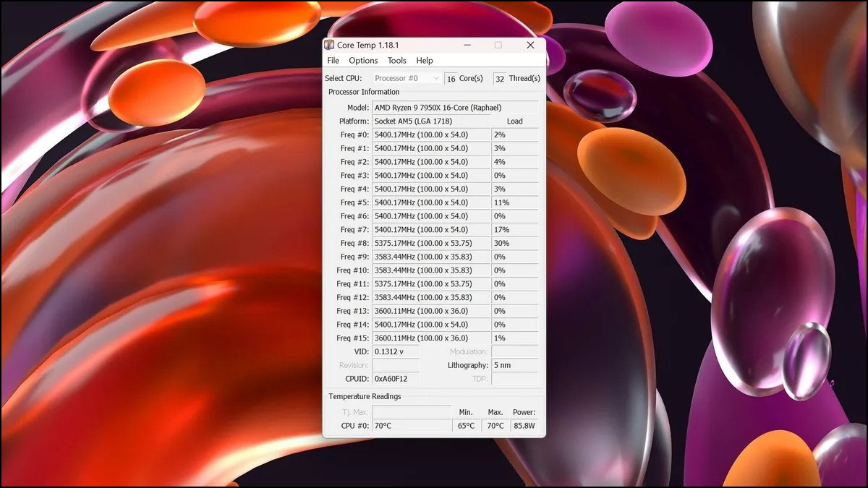Screen dimensions: 868x488
Task: Click the Core Temp app icon in title bar
Action: tap(329, 45)
